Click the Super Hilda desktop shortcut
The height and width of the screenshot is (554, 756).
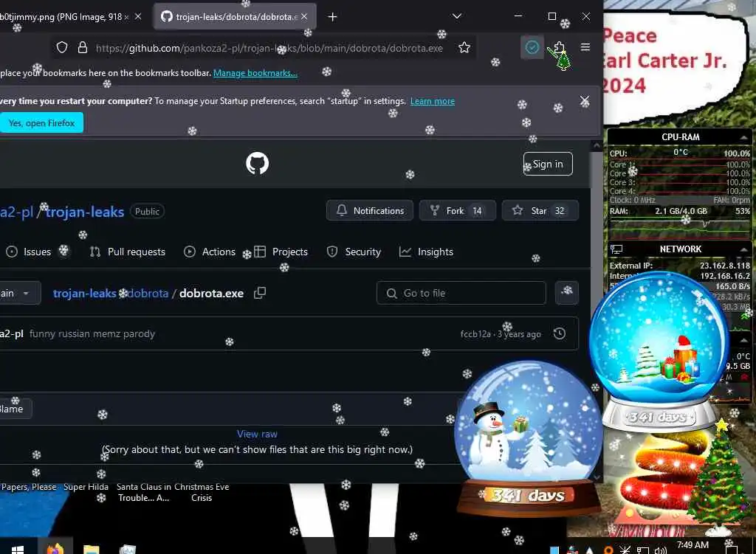tap(86, 487)
